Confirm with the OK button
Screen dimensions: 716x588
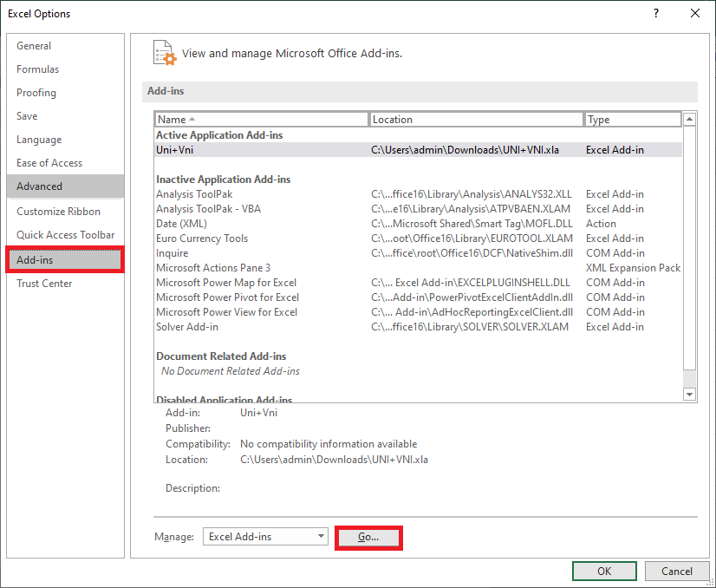point(604,572)
